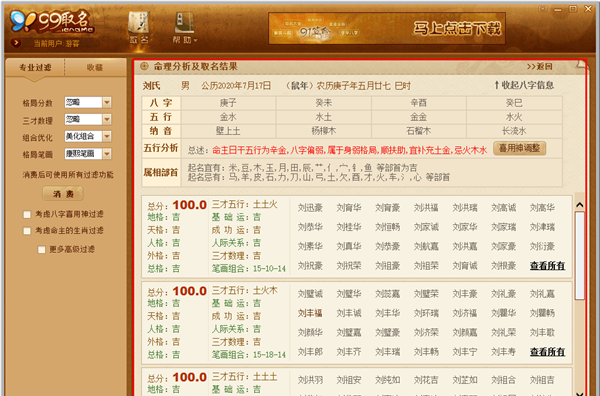Select the name 刘高华
The height and width of the screenshot is (396, 600).
(x=542, y=208)
